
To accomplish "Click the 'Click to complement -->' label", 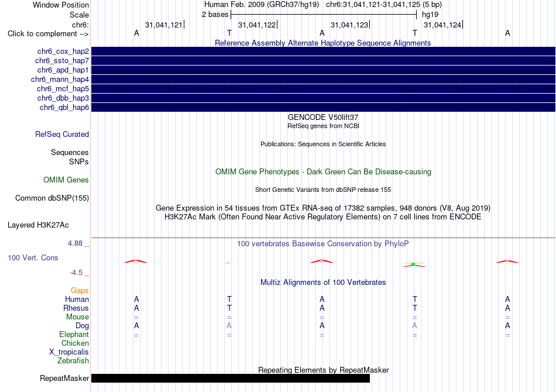I will coord(48,34).
